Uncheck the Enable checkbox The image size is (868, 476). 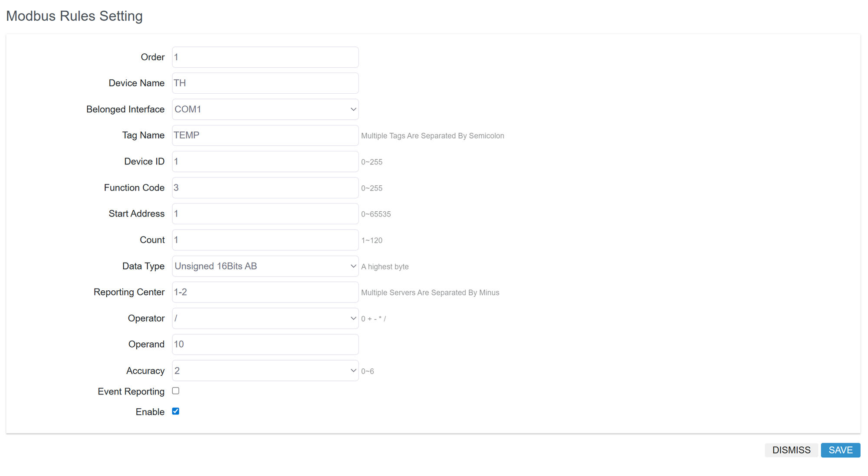pos(176,411)
